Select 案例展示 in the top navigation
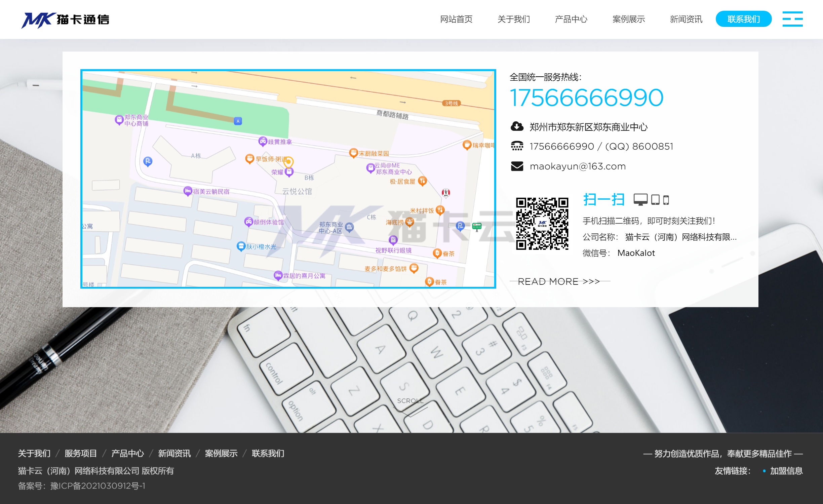 click(x=629, y=19)
